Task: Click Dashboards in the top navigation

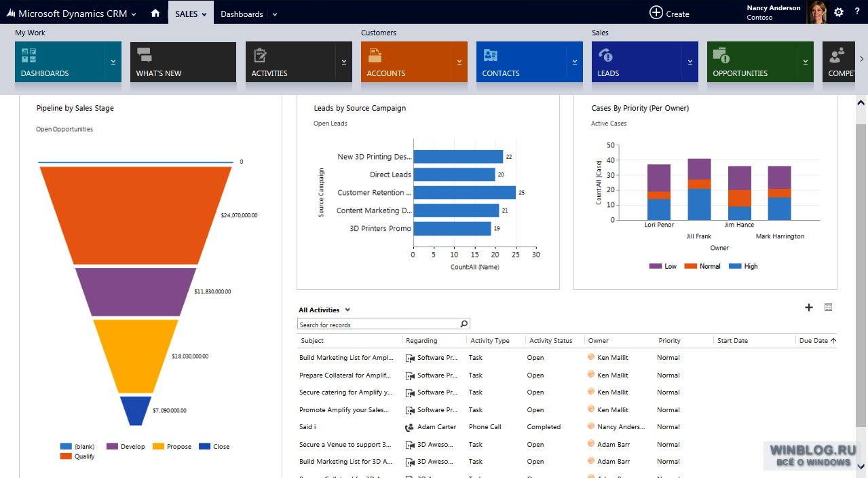Action: tap(242, 14)
